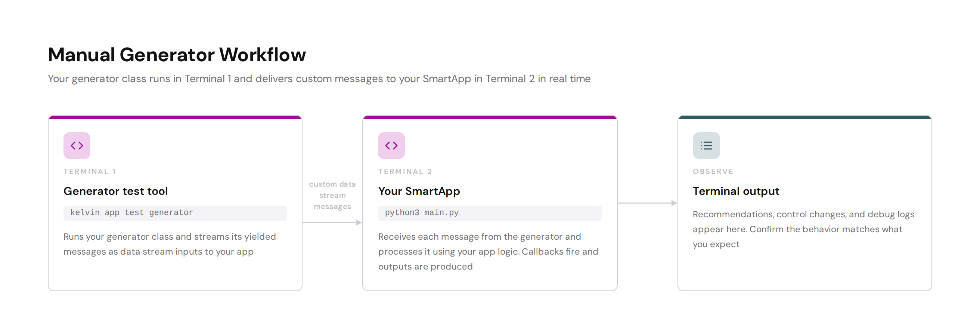The height and width of the screenshot is (333, 980).
Task: Click the Generator test tool heading
Action: (116, 191)
